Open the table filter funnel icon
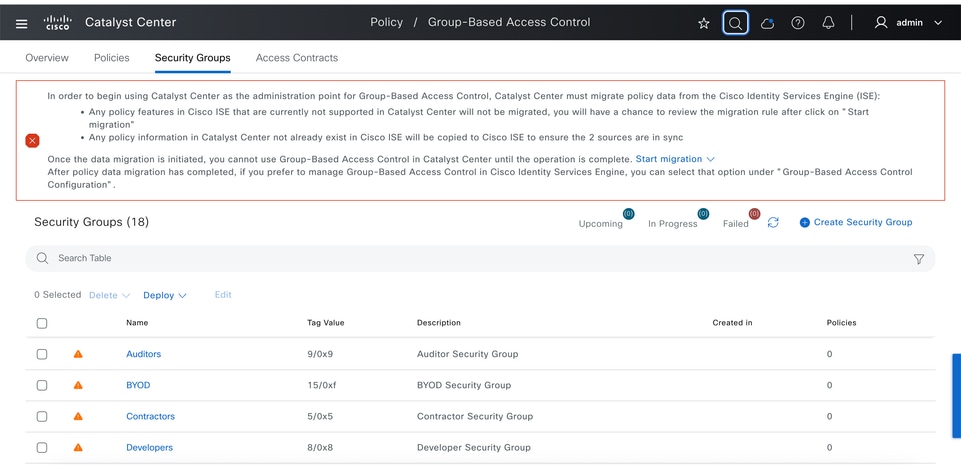 [919, 259]
